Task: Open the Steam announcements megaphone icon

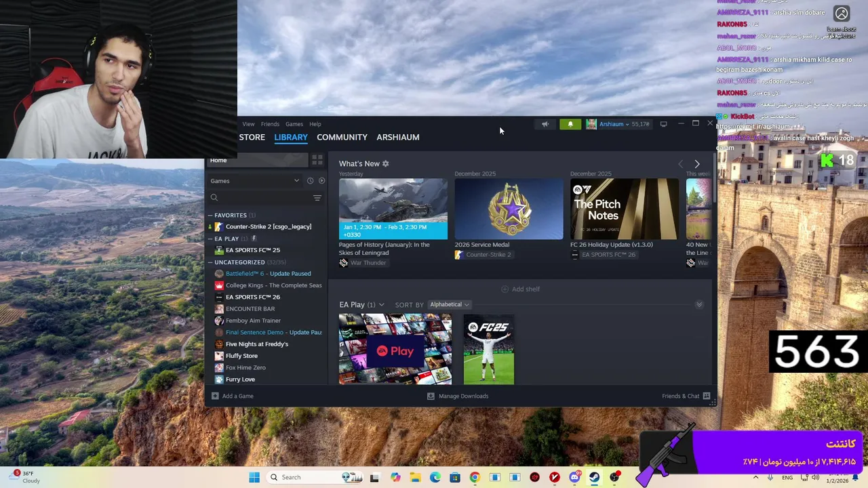Action: pyautogui.click(x=545, y=124)
